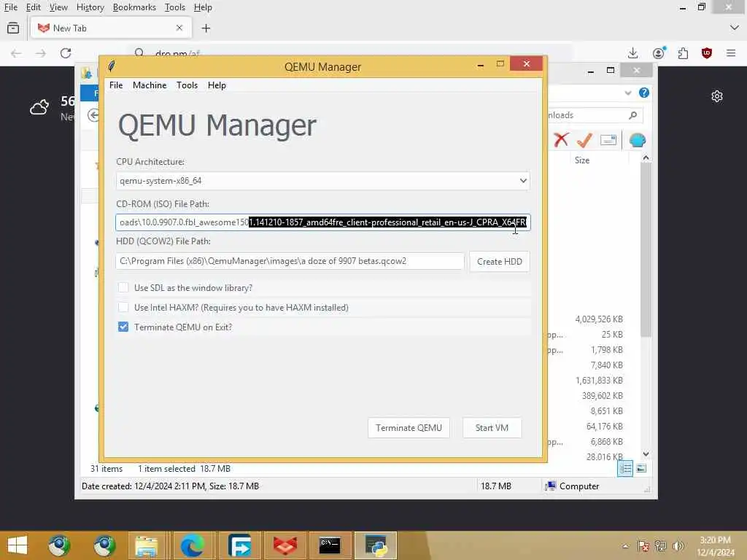Screen dimensions: 747x560
Task: Click the Explorer scrollbar up arrow
Action: (x=646, y=158)
